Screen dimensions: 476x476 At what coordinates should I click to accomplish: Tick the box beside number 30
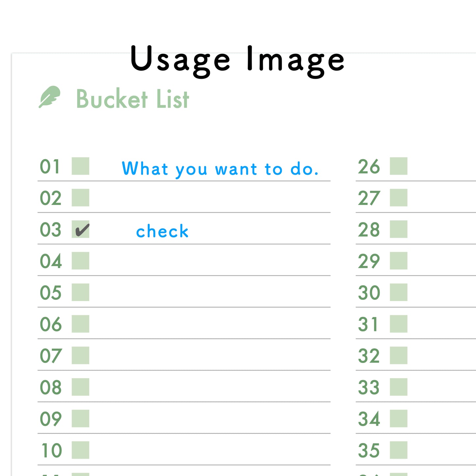pyautogui.click(x=399, y=292)
